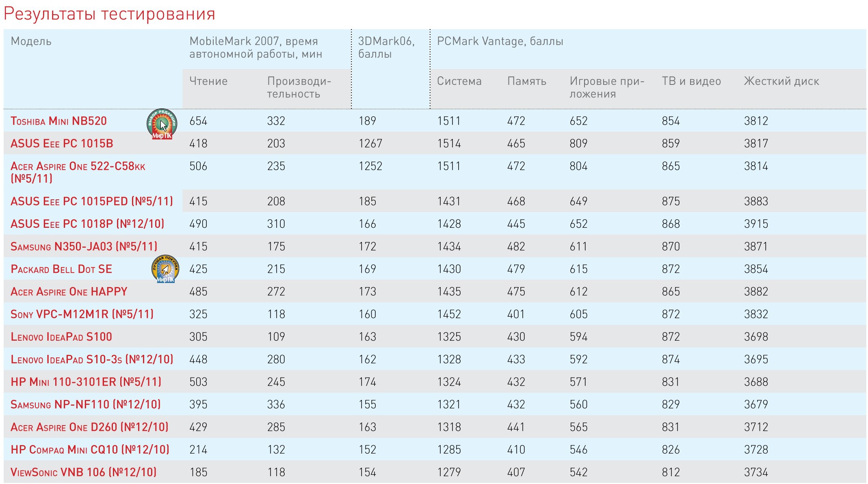Click the best buy badge beside Packard Bell Dot SE
This screenshot has height=484, width=868.
click(165, 269)
